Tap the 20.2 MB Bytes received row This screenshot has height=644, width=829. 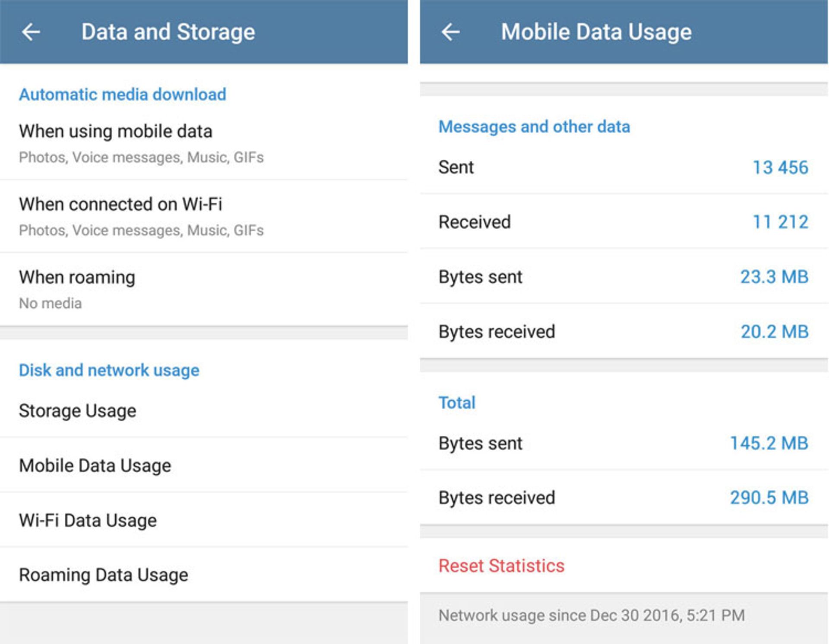[x=623, y=331]
